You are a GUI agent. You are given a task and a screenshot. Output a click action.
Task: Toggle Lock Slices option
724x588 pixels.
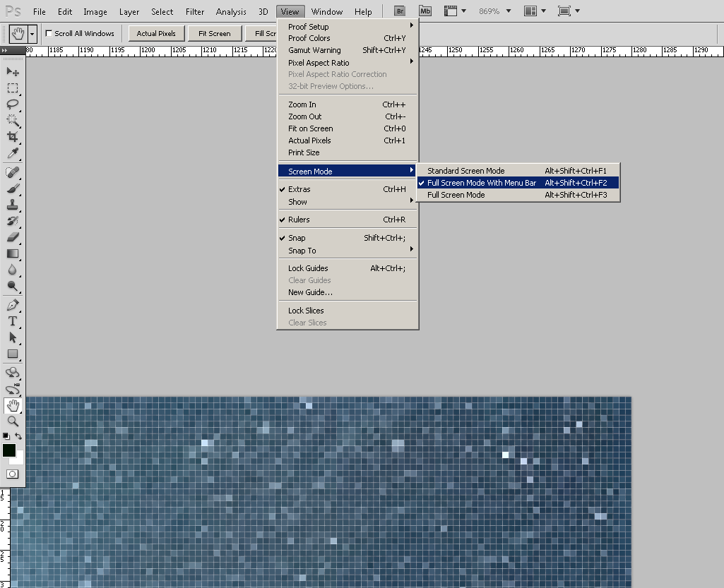pyautogui.click(x=348, y=311)
